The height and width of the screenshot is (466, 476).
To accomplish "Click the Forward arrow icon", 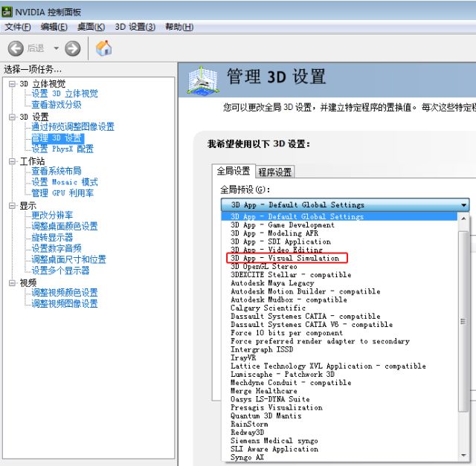I will click(73, 48).
